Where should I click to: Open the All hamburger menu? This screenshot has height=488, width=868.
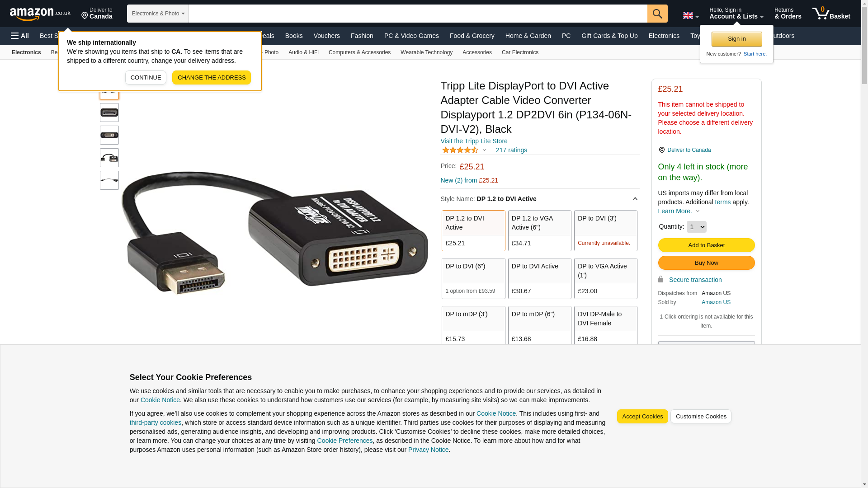coord(20,36)
